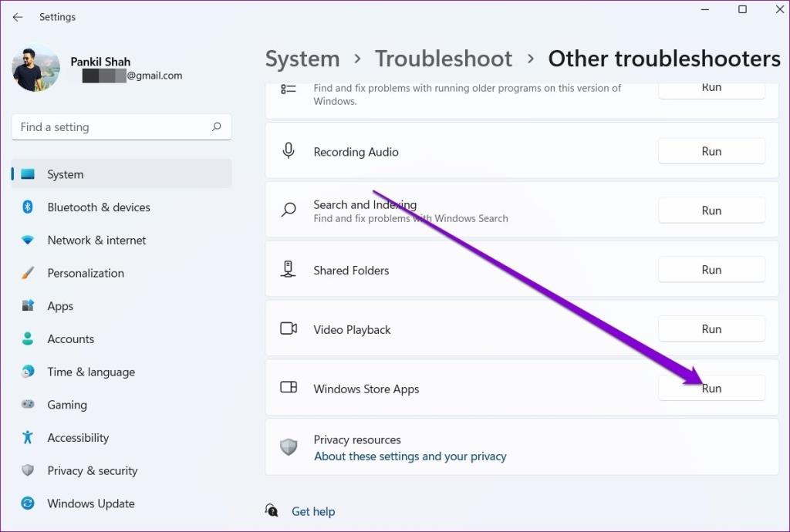Run the Search and Indexing troubleshooter
Viewport: 790px width, 532px height.
pyautogui.click(x=711, y=210)
